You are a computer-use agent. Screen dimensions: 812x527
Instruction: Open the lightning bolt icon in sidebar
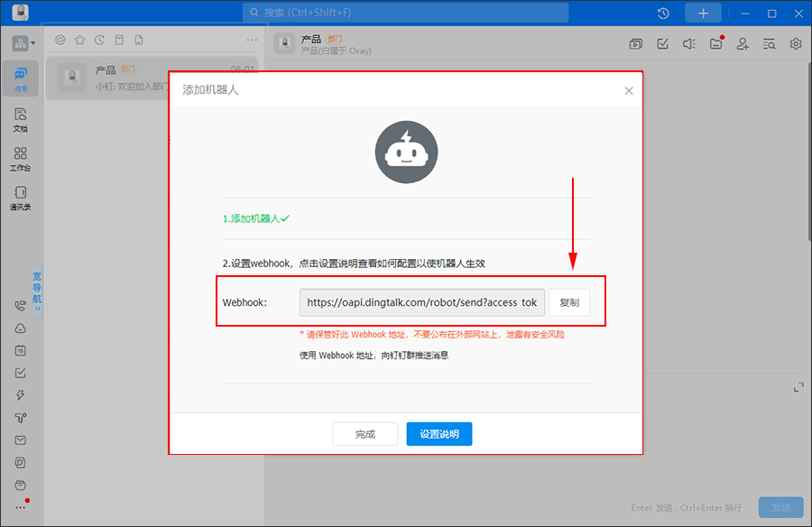click(20, 395)
